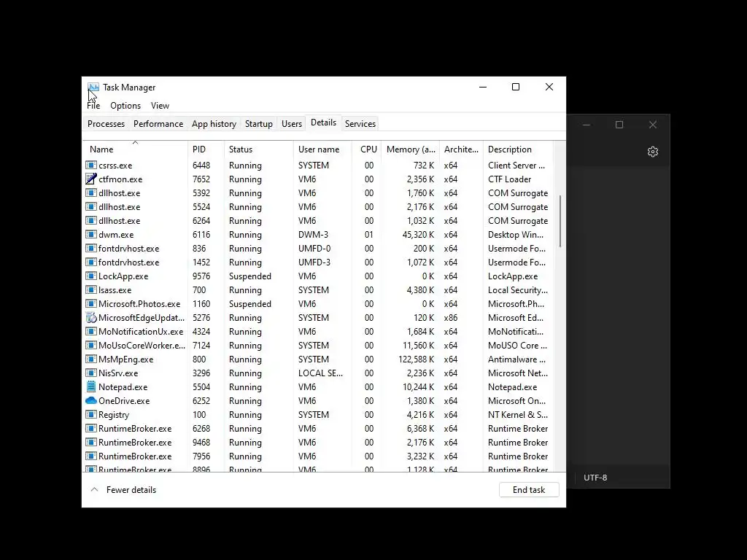
Task: Click the fontdrvhost.exe icon for PID 1452
Action: tap(91, 262)
